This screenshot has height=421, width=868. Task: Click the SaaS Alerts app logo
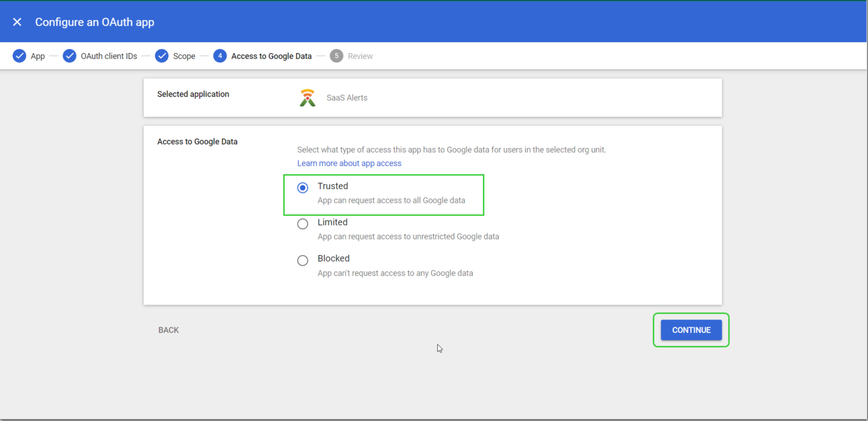308,98
